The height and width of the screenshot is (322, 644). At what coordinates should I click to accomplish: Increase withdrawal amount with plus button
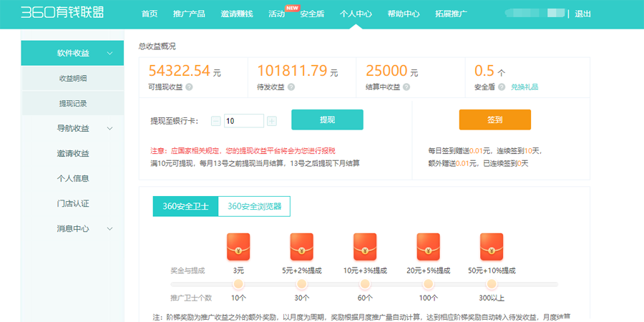(272, 121)
